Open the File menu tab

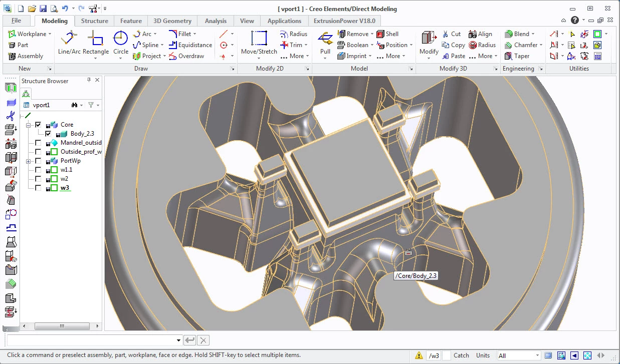16,21
